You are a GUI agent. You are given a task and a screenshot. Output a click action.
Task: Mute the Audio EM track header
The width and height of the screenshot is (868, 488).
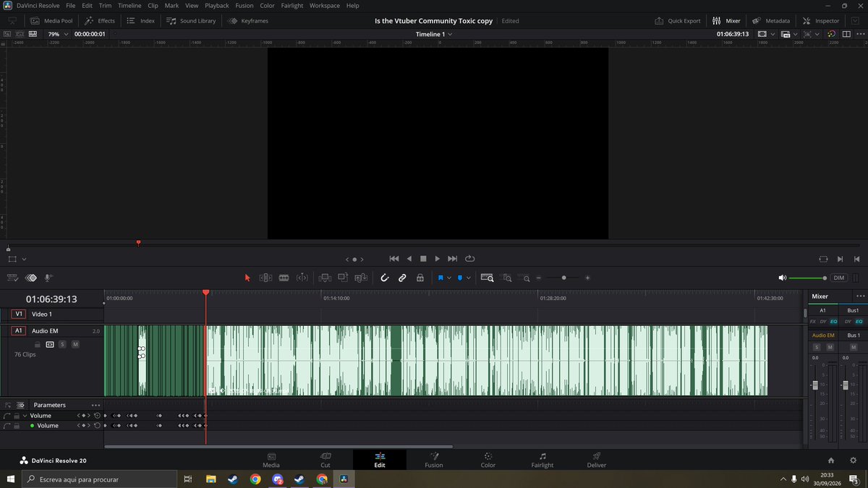coord(75,344)
